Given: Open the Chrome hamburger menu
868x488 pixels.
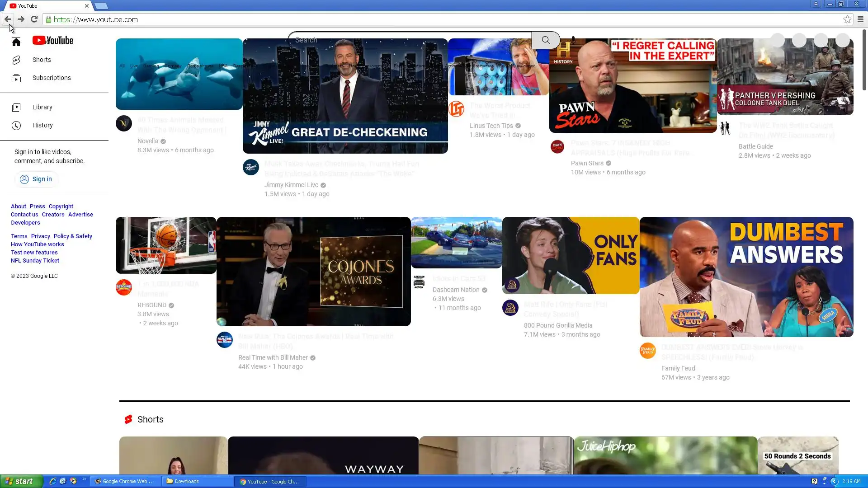Looking at the screenshot, I should 860,19.
